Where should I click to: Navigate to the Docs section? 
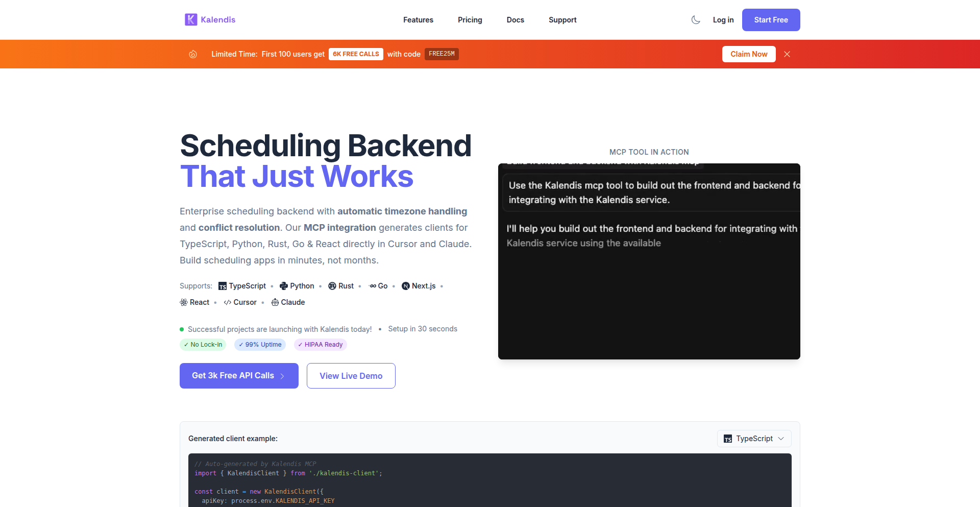pyautogui.click(x=515, y=20)
